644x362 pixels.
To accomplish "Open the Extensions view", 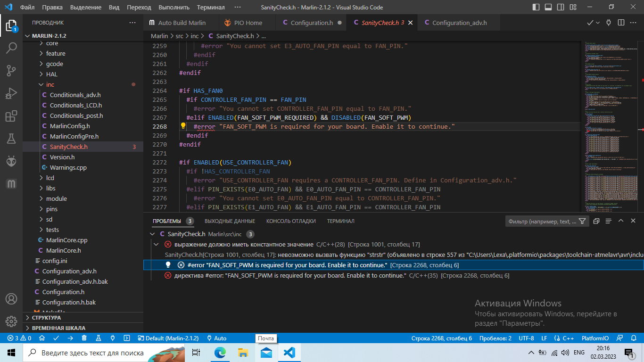I will (11, 116).
